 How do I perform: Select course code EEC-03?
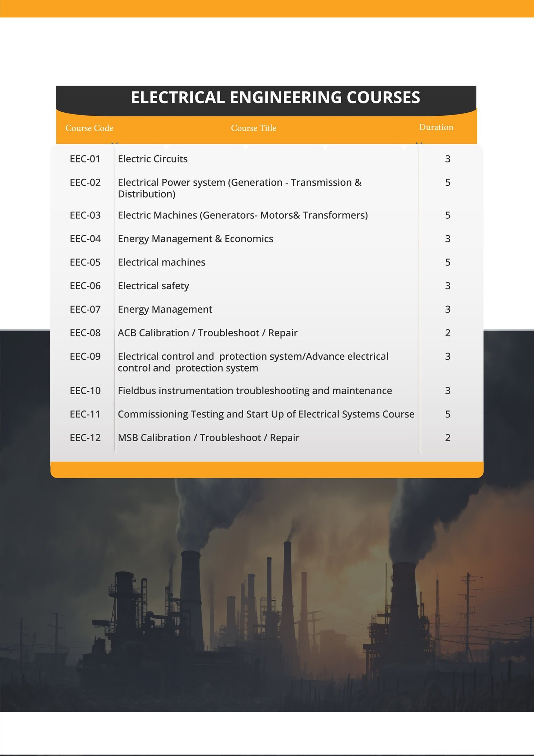[x=85, y=215]
